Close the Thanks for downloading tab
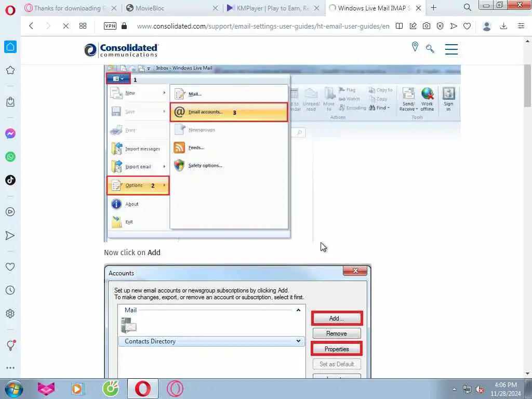The height and width of the screenshot is (399, 532). pos(114,8)
